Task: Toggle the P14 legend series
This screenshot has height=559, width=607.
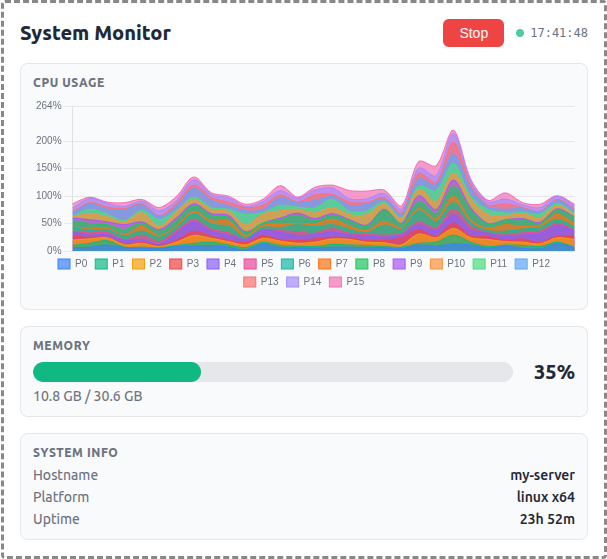Action: click(x=294, y=282)
